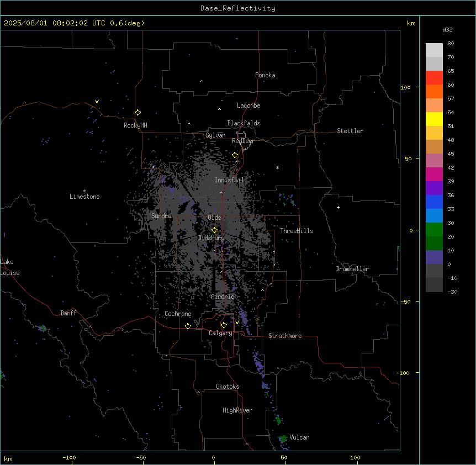Click the white caret marker west of Ponoka
The width and height of the screenshot is (476, 465).
202,81
